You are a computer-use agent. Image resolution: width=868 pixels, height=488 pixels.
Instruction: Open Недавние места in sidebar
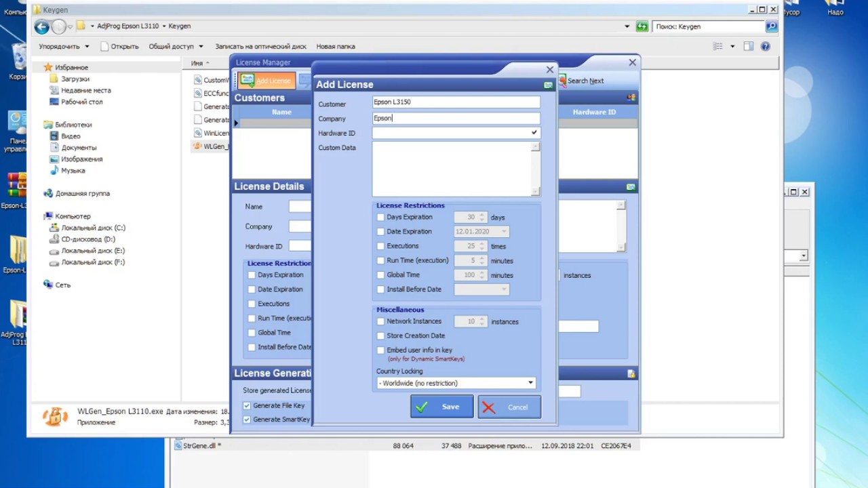(x=80, y=90)
